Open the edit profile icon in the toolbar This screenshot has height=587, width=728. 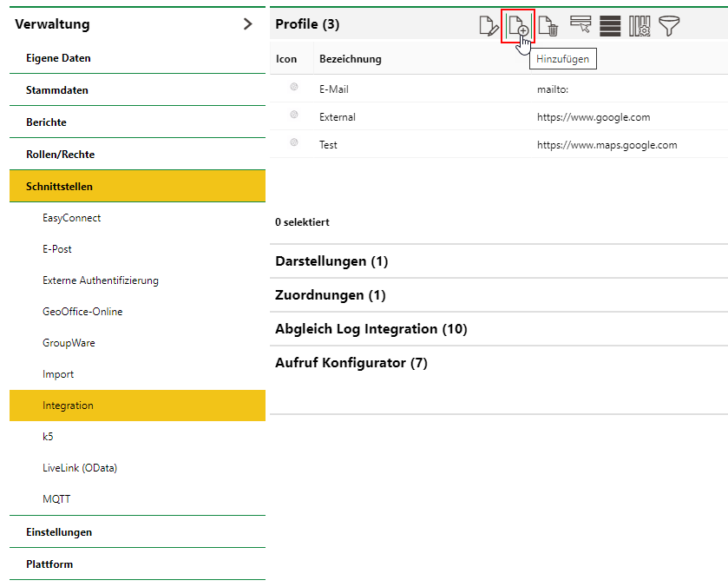point(489,25)
